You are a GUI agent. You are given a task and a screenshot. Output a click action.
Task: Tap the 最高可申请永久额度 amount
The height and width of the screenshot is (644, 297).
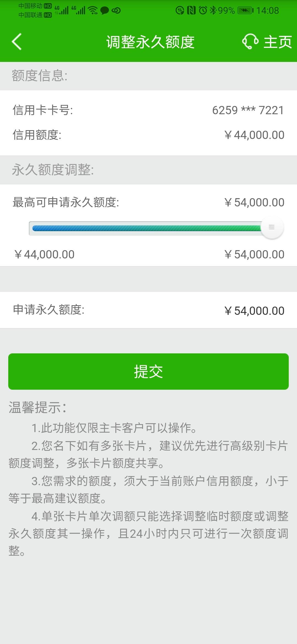click(x=254, y=202)
